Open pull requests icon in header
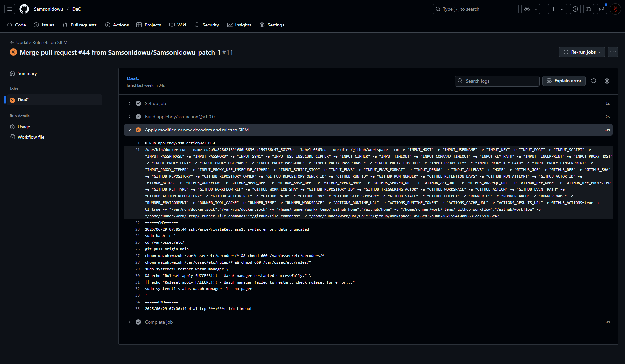Screen dimensions: 625x364 589,9
